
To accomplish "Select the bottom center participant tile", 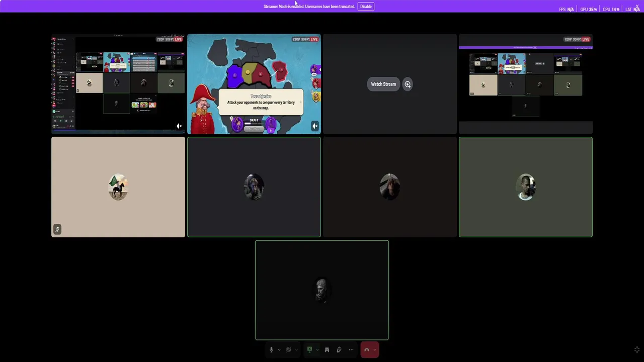I will tap(322, 290).
